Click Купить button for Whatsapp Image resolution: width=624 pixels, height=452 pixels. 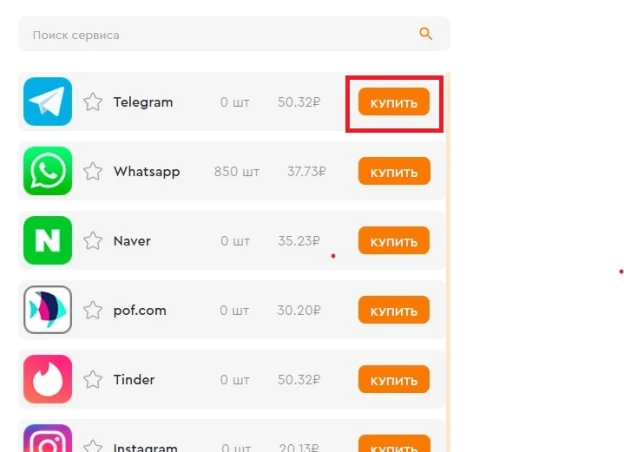click(394, 171)
